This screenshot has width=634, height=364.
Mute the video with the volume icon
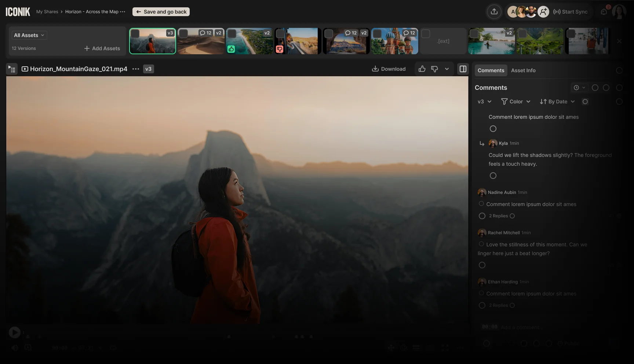click(x=14, y=348)
